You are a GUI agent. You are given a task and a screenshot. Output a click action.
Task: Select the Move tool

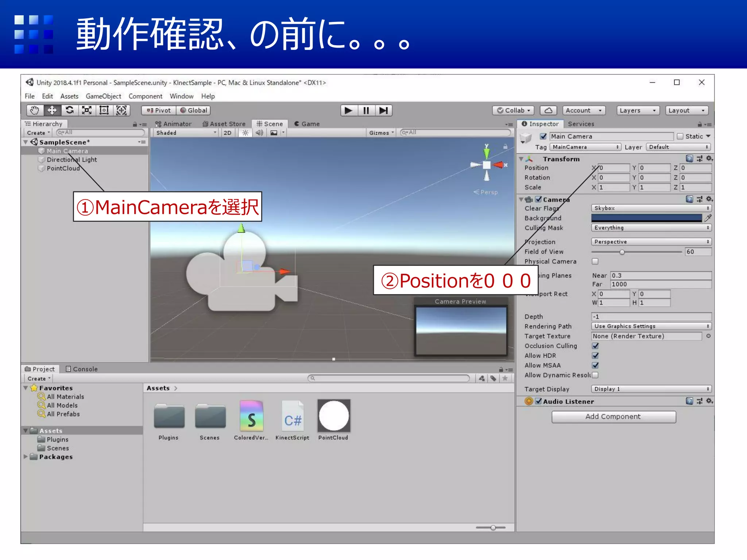52,110
